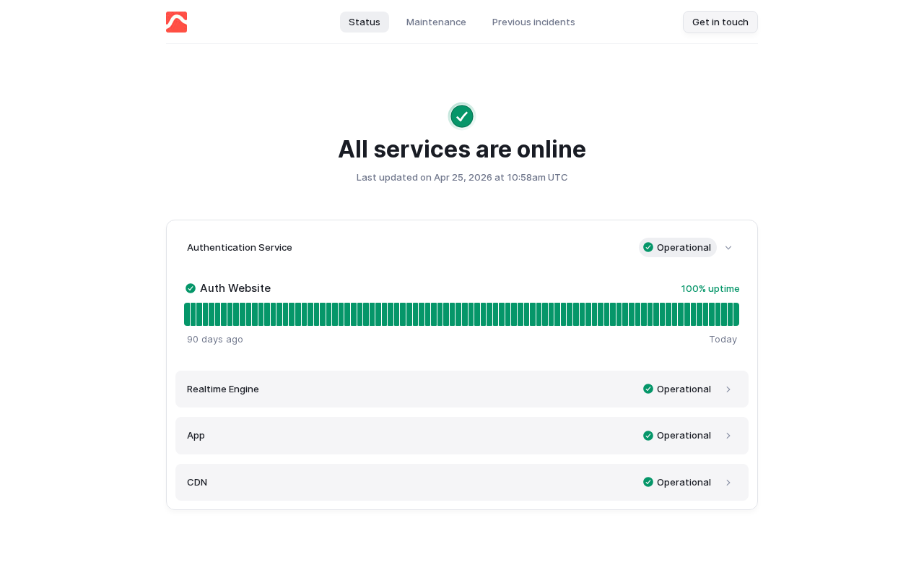Click App row green check icon
924x578 pixels.
pyautogui.click(x=648, y=436)
